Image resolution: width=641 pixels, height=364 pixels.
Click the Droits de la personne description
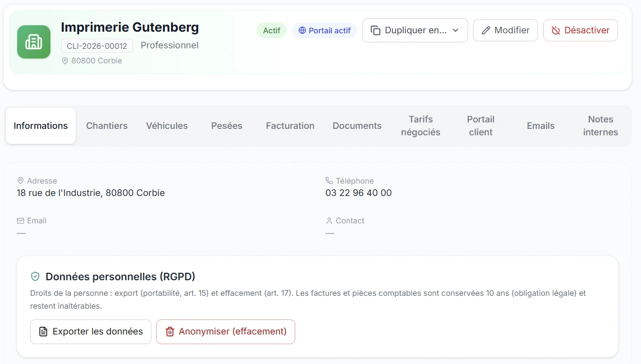308,300
